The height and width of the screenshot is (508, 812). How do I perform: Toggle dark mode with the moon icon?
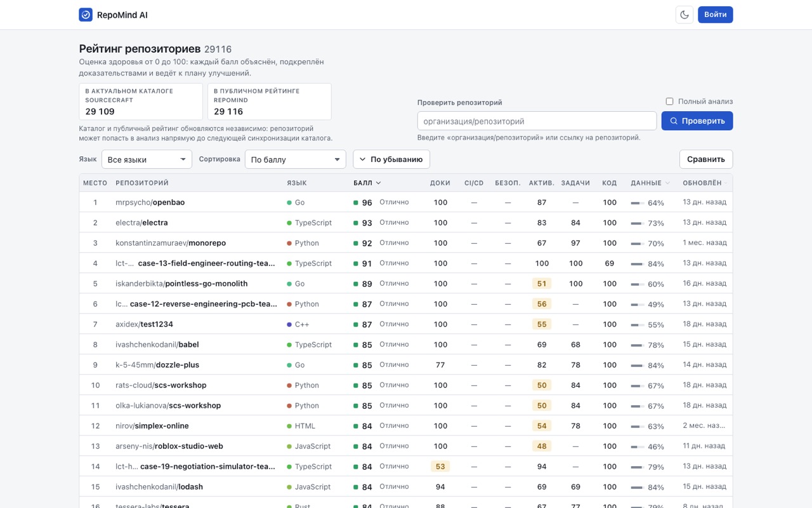684,15
